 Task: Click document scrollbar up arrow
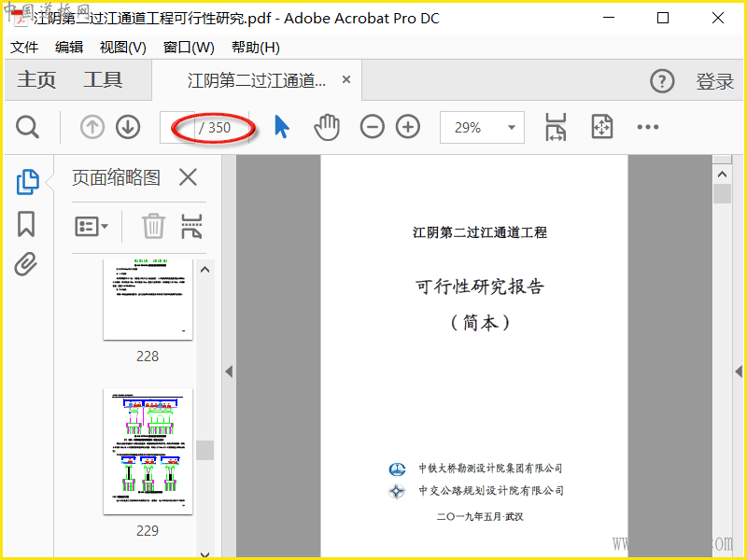pos(722,175)
